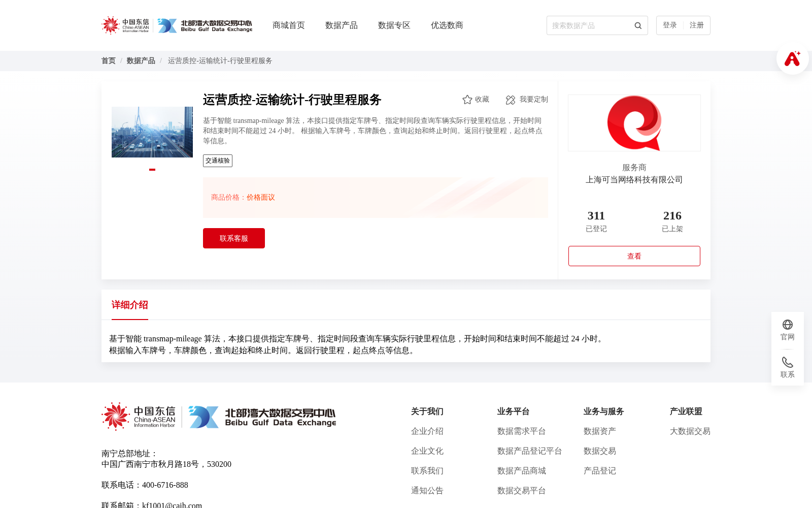Click the supplier's red Q logo

(634, 123)
